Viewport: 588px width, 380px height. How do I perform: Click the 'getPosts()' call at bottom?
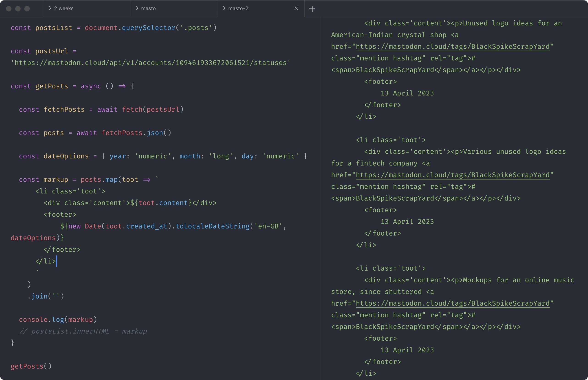[x=31, y=366]
